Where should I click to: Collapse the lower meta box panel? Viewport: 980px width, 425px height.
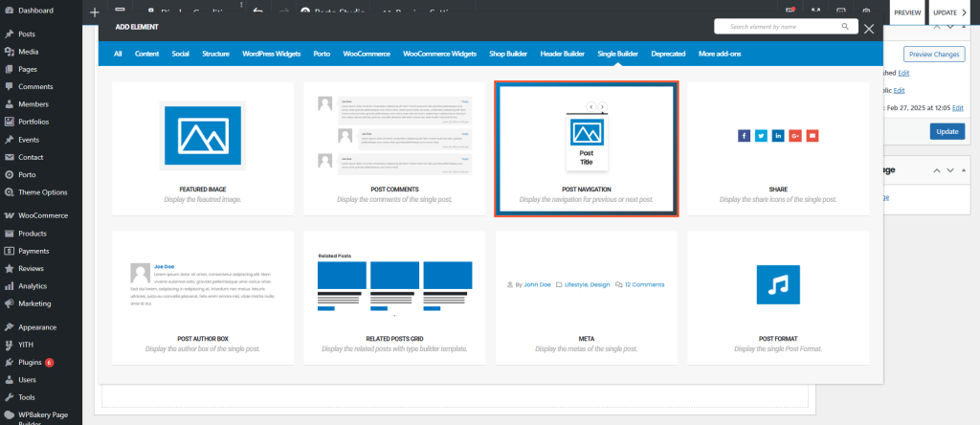(963, 169)
